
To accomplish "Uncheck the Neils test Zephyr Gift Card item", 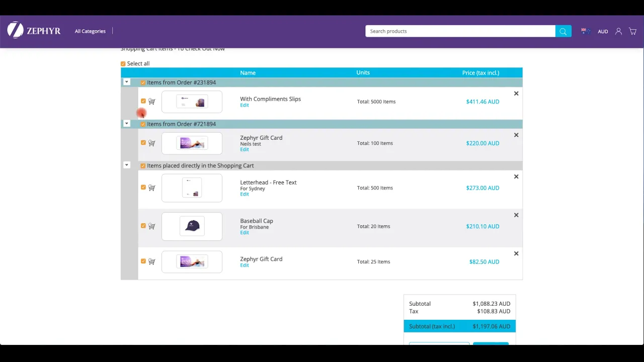I will [x=143, y=143].
